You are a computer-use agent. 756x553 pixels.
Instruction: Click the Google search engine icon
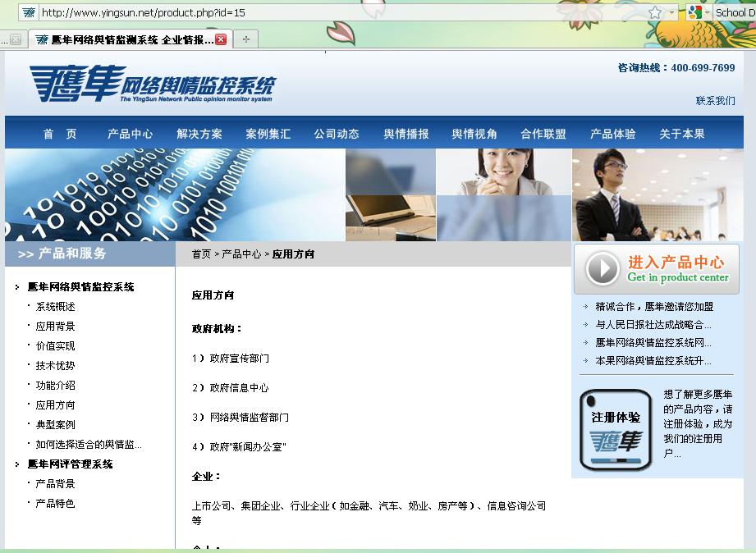pyautogui.click(x=694, y=12)
